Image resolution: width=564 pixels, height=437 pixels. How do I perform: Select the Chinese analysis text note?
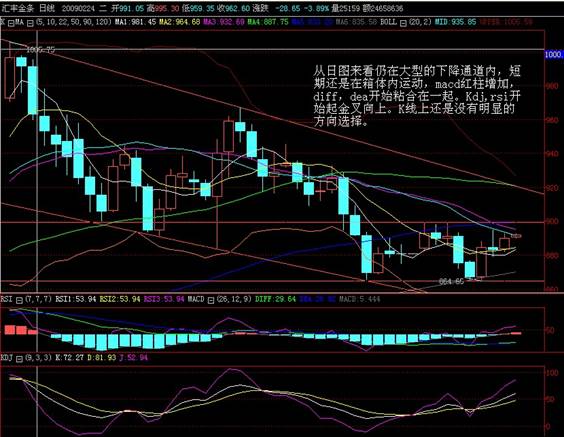point(417,95)
